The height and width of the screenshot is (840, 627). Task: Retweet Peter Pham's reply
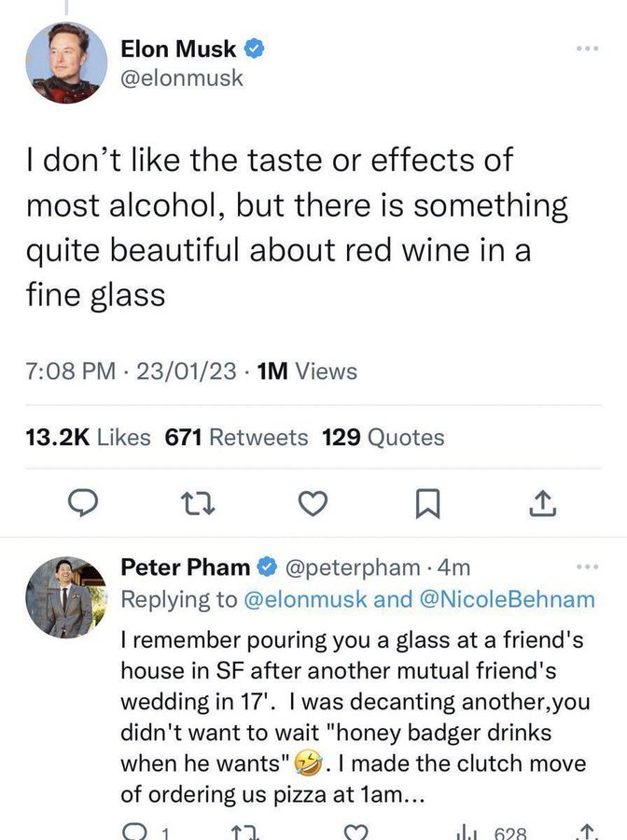point(245,832)
